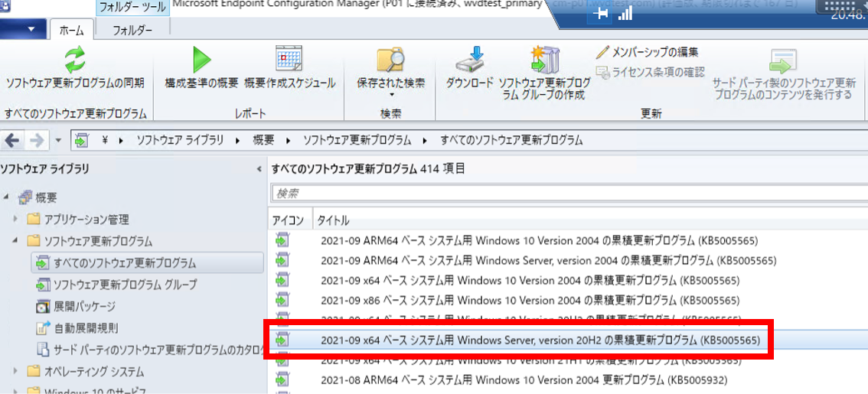Open navigation history dropdown arrow
Screen dimensions: 868x394
point(59,141)
